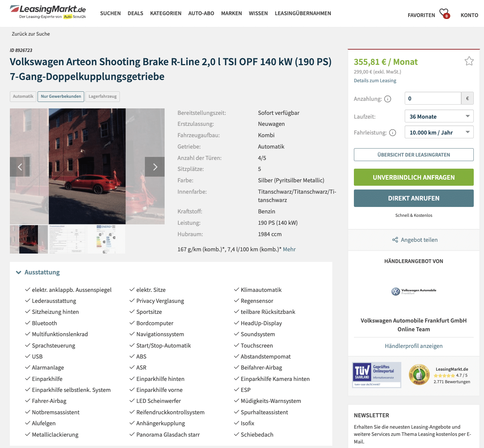Click UNVERBINDLICH ANFRAGEN button
The width and height of the screenshot is (484, 448).
tap(414, 177)
